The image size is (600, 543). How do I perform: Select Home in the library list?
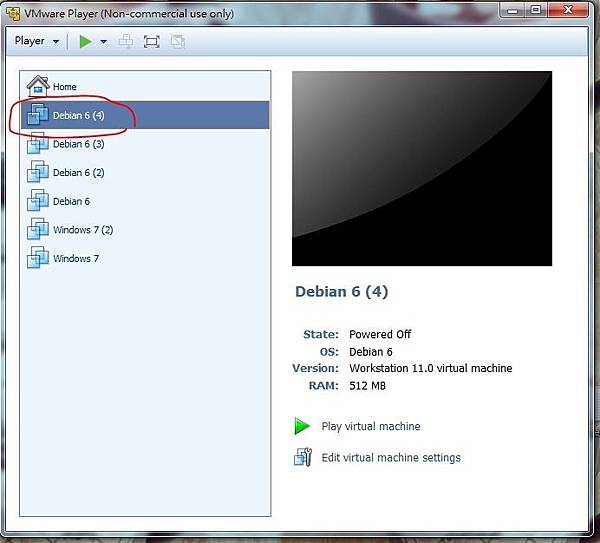[145, 86]
